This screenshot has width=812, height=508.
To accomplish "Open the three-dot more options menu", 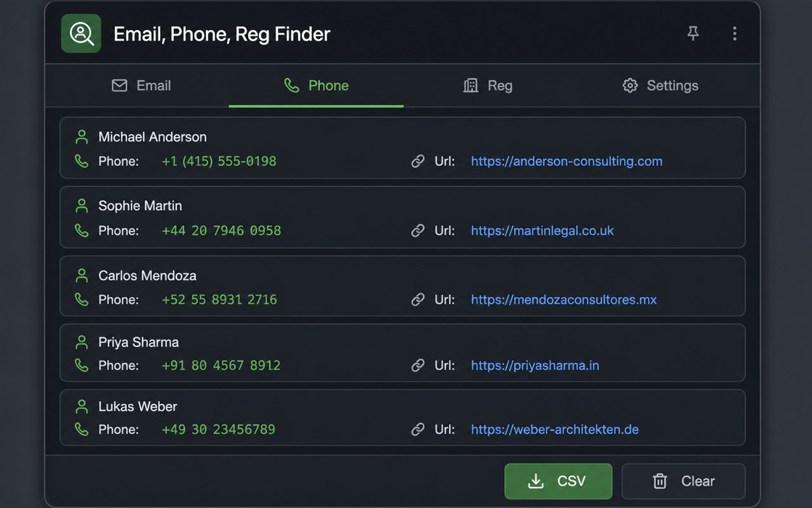I will coord(735,34).
